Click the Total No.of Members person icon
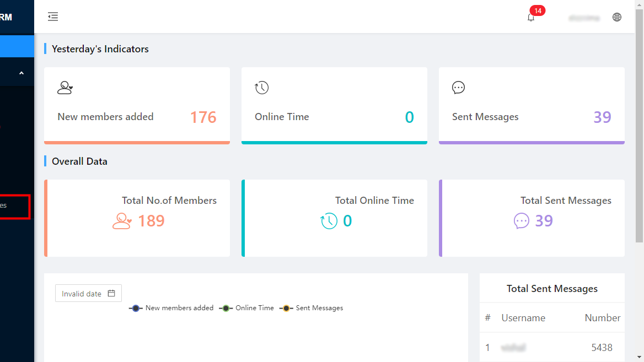Screen dimensions: 644x362 click(122, 221)
